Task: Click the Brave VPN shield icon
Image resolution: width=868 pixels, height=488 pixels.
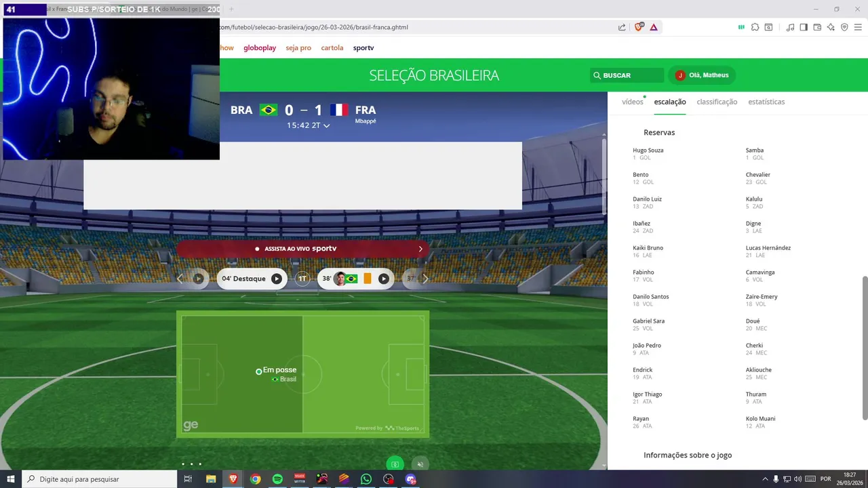Action: (x=844, y=27)
